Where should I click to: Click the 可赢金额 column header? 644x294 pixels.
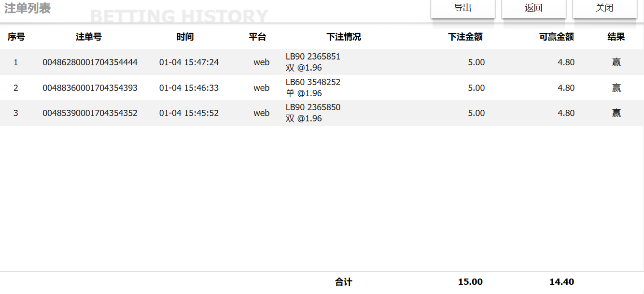coord(557,37)
